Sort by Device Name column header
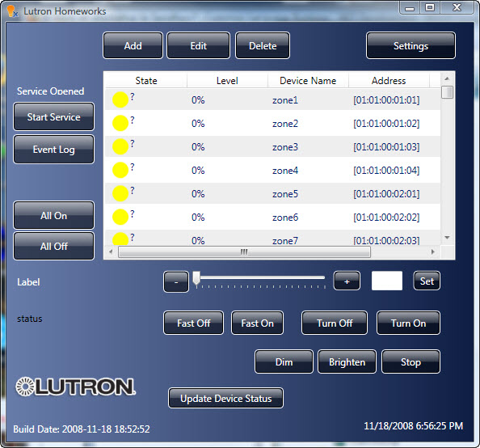 [308, 81]
